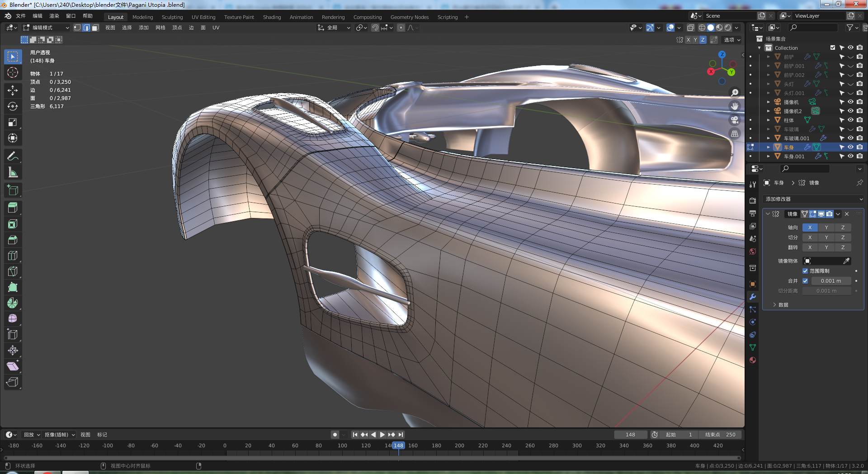Open the Material properties tab icon
The width and height of the screenshot is (868, 474).
coord(753,360)
